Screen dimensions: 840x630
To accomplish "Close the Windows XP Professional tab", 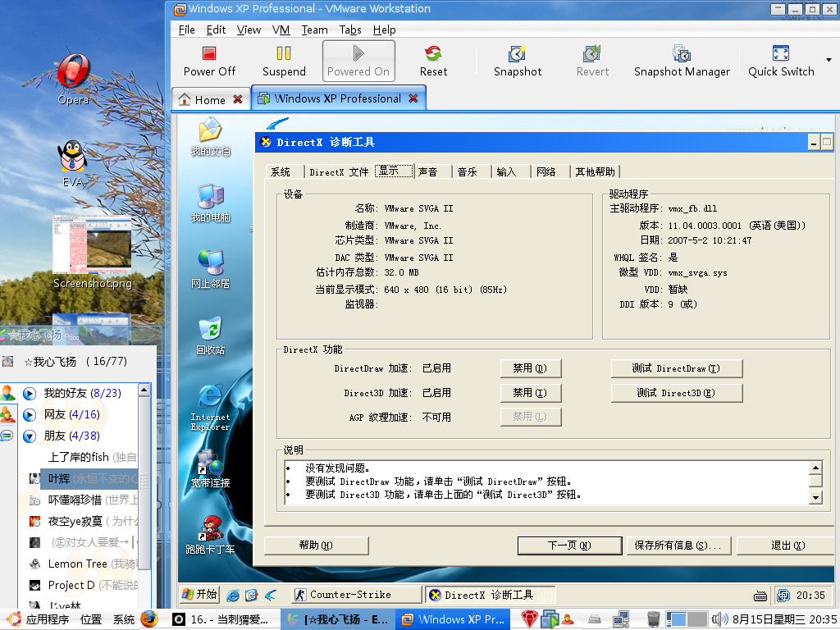I will click(x=413, y=98).
